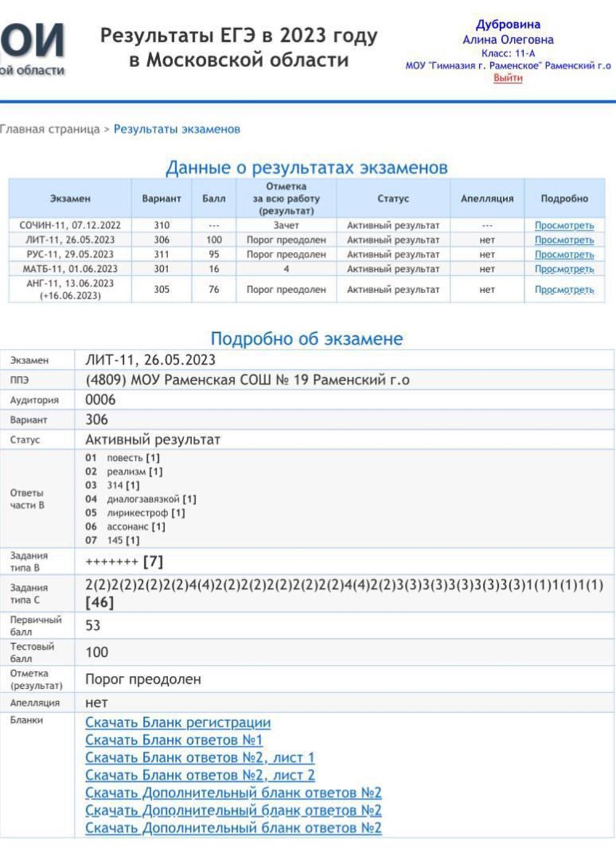This screenshot has width=616, height=852.
Task: Download Скачать Бланк регистрации
Action: click(178, 722)
